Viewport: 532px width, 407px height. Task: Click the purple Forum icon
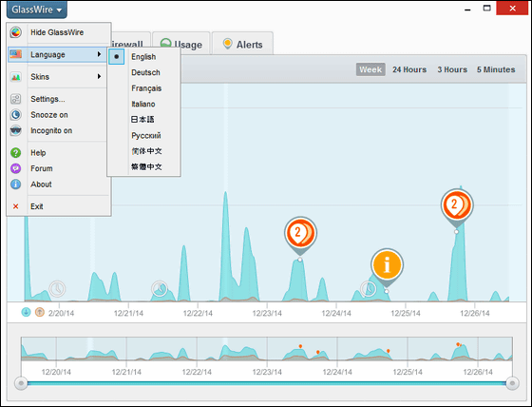point(15,168)
